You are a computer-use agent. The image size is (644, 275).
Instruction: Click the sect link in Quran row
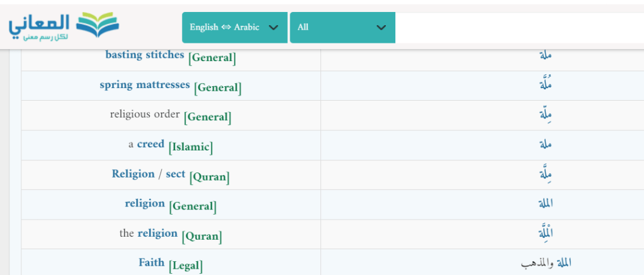point(176,174)
